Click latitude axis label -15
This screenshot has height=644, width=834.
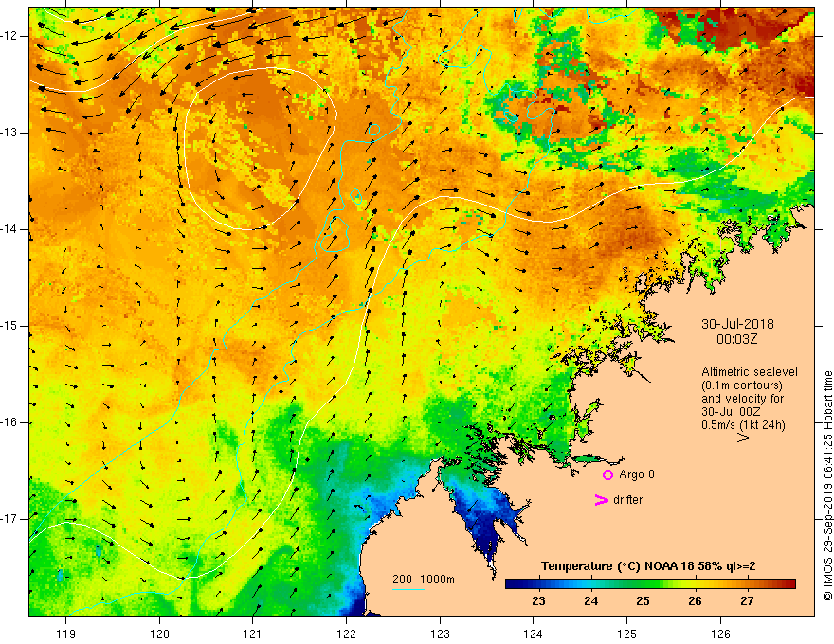(9, 326)
